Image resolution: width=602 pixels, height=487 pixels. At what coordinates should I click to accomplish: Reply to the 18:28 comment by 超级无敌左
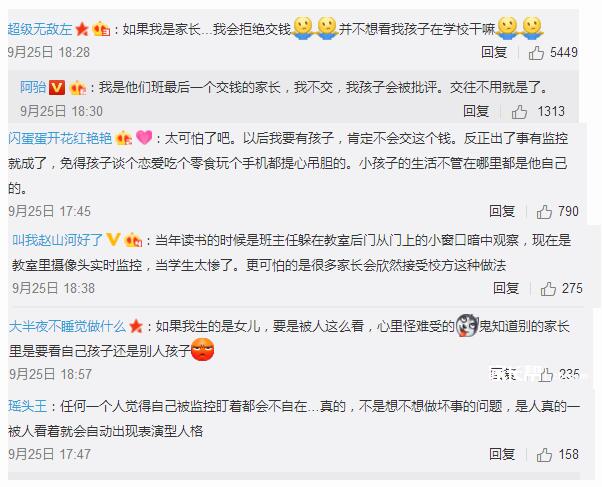494,52
